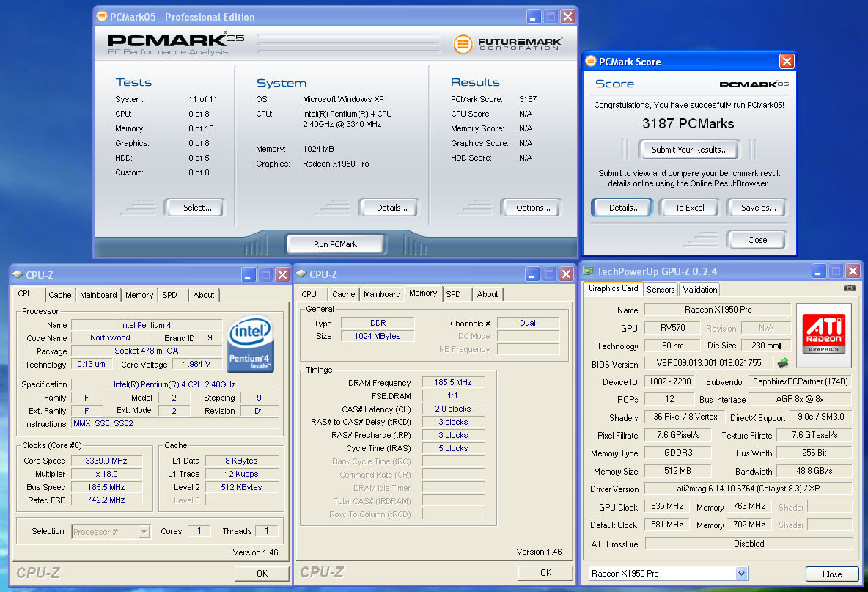Click the CPU-Z Specification field
This screenshot has width=868, height=592.
coord(174,384)
